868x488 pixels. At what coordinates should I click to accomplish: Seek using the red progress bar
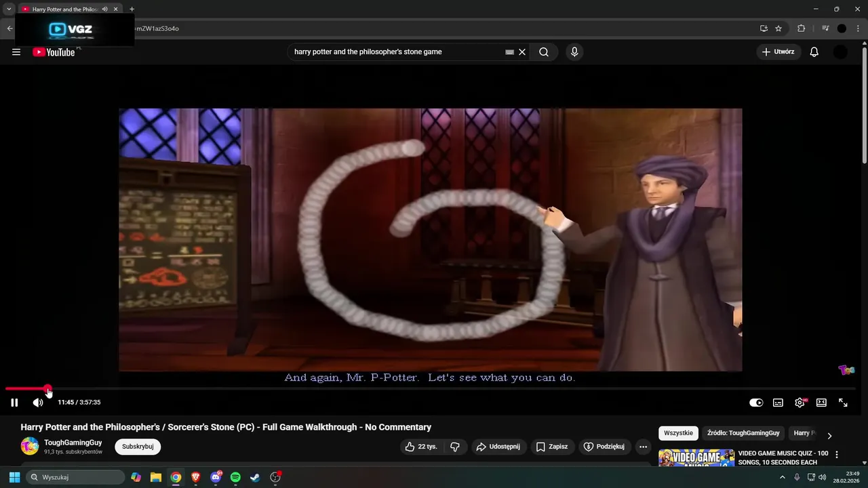point(26,389)
